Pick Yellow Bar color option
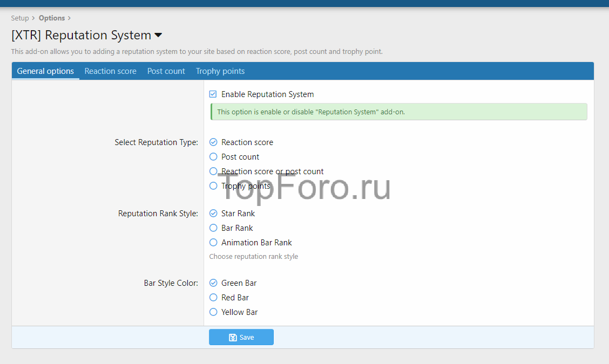This screenshot has height=364, width=609. [x=213, y=312]
